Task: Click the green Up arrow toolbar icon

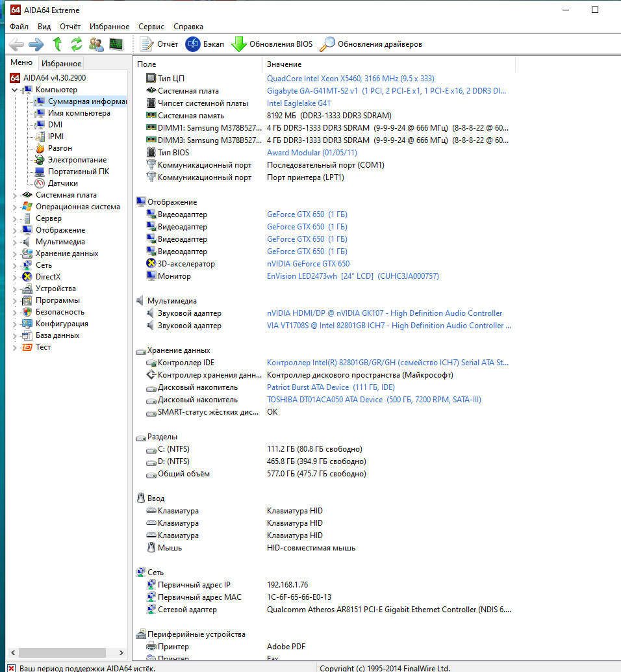Action: [x=57, y=44]
